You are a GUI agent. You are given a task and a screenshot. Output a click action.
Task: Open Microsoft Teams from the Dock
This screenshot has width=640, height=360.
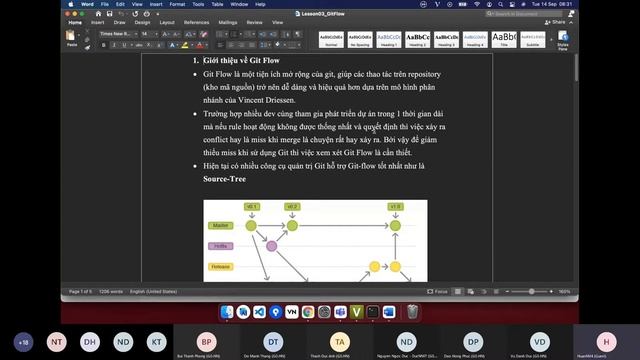tap(340, 312)
